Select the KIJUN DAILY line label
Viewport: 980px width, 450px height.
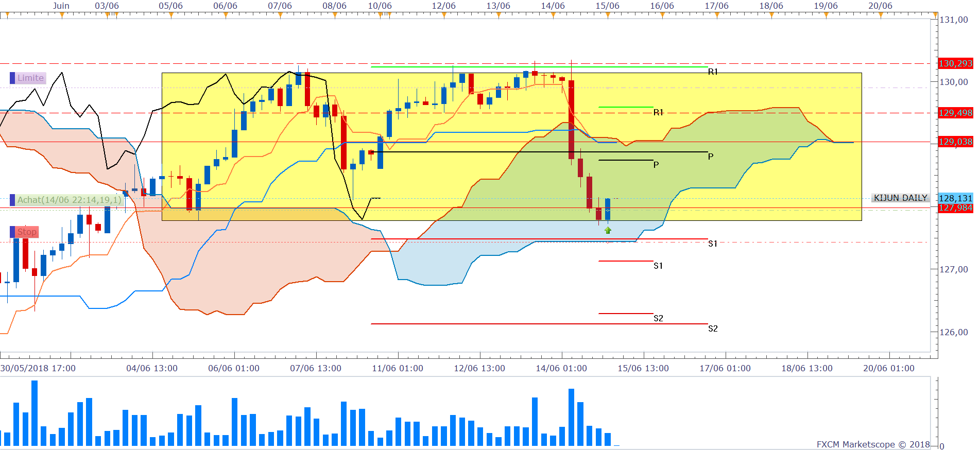[x=900, y=198]
